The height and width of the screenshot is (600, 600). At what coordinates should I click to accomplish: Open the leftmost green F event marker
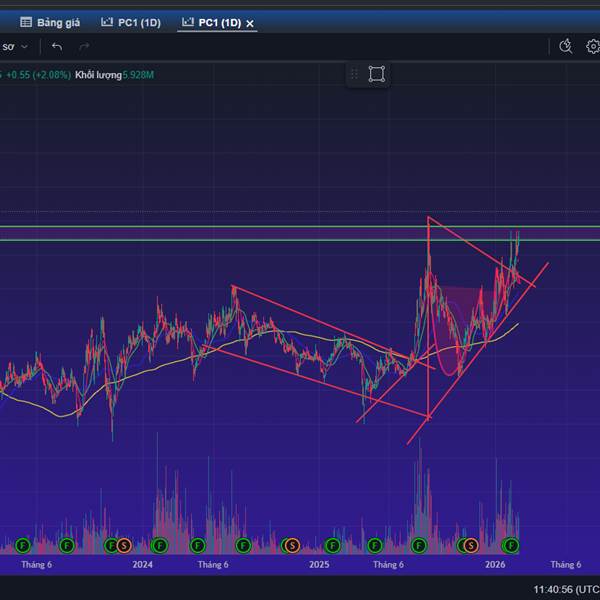point(23,545)
